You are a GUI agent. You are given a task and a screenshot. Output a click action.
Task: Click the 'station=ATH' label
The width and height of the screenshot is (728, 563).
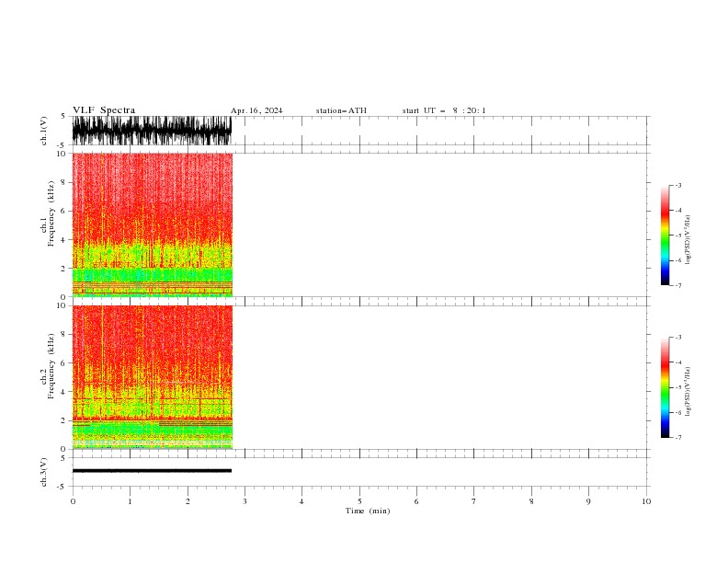tap(341, 110)
